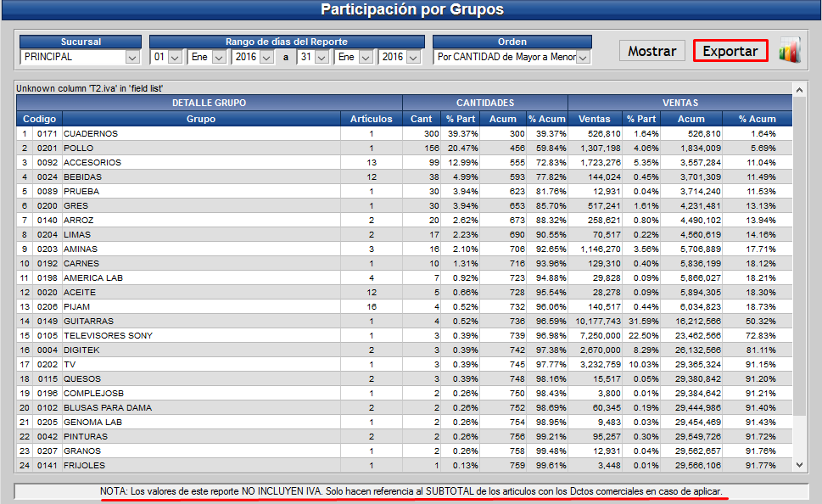The height and width of the screenshot is (504, 822).
Task: Select the POLLO group row
Action: [404, 148]
